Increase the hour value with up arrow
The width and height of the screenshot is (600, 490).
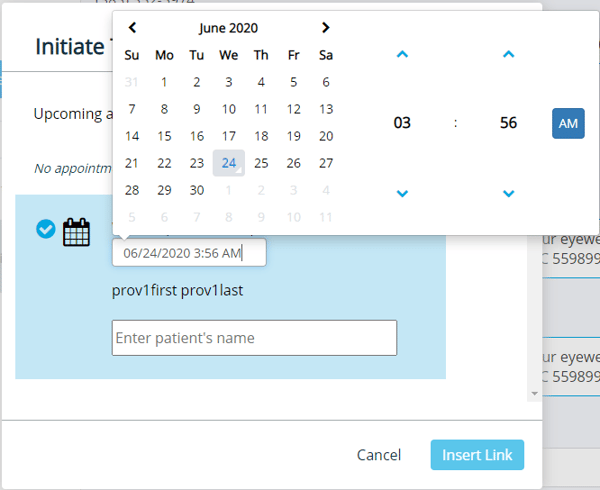point(402,54)
